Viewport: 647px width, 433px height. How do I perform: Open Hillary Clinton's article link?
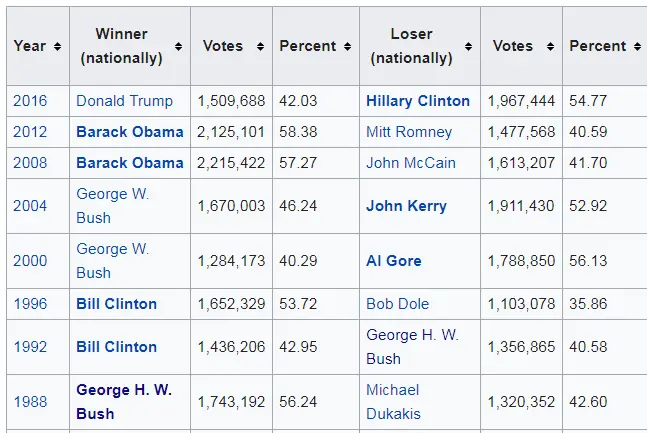tap(418, 101)
